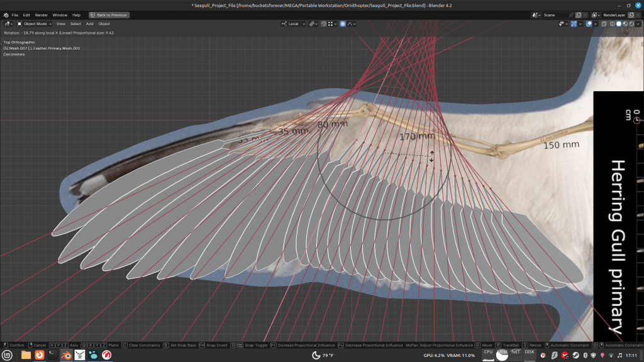Switch to rendered viewport shading
The image size is (644, 362).
[631, 24]
